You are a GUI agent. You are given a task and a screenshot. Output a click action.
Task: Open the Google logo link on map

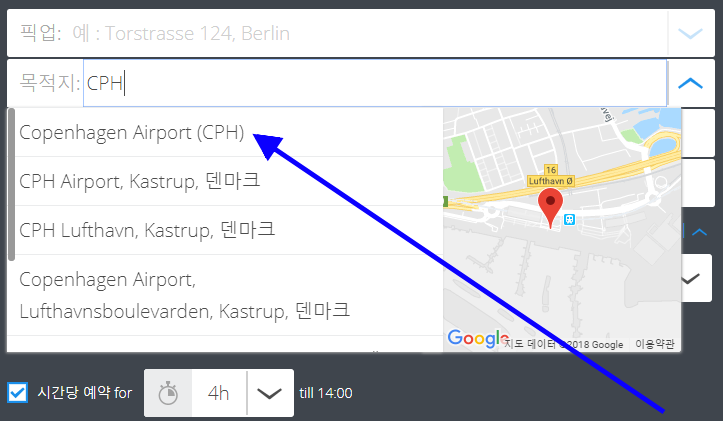(478, 338)
